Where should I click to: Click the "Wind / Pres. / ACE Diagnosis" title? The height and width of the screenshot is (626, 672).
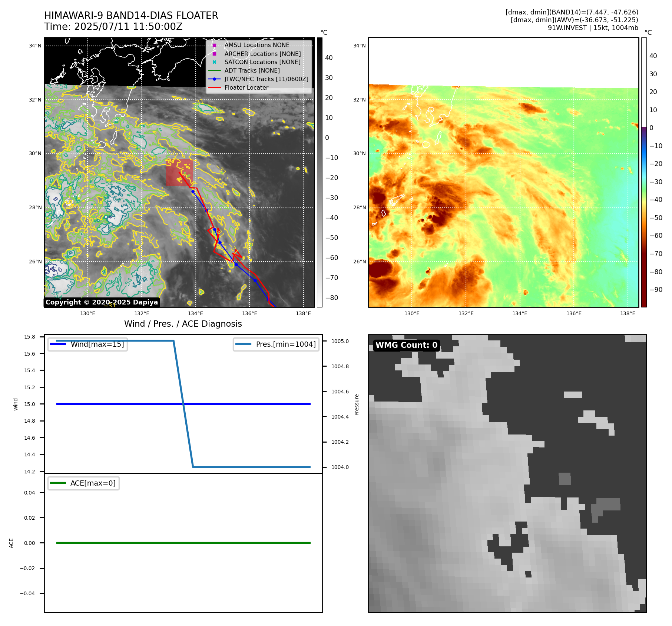(183, 324)
